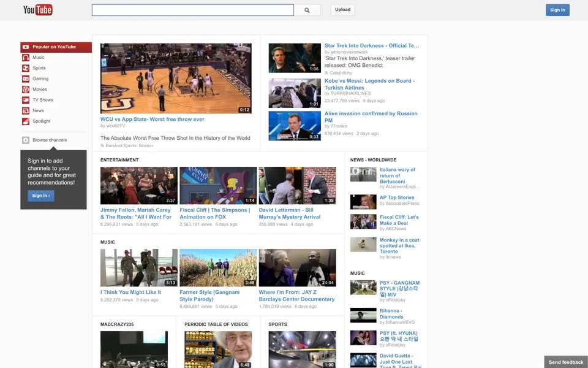Image resolution: width=588 pixels, height=368 pixels.
Task: Open 'David Letterman - Bill Murray's Mystery Arrival' title
Action: point(290,213)
